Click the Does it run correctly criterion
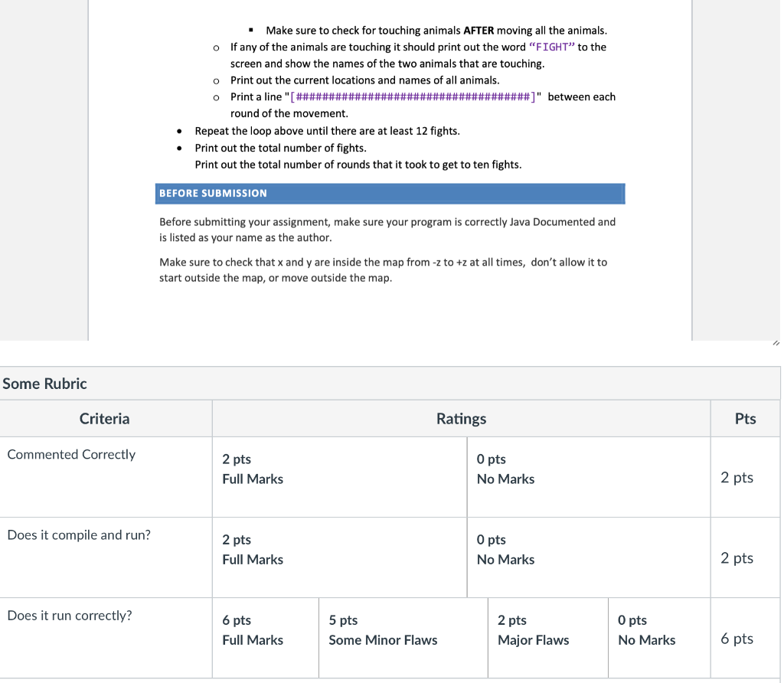Screen dimensions: 784x683 68,615
